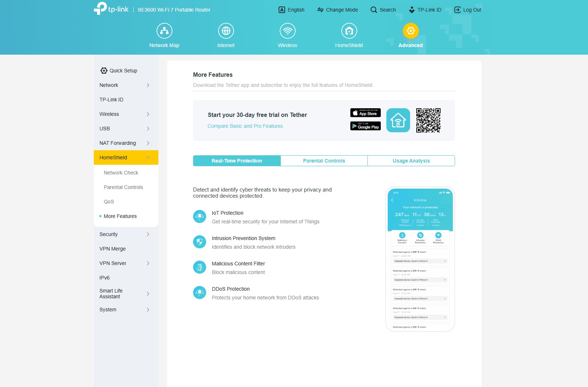Switch to the Usage Analysis tab
The image size is (588, 387).
[x=411, y=161]
